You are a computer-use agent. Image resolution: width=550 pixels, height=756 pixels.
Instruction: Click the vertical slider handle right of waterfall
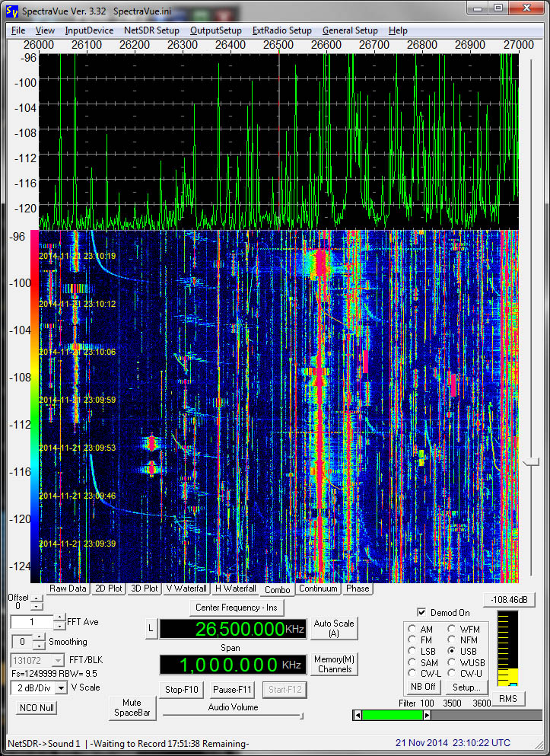tap(530, 462)
